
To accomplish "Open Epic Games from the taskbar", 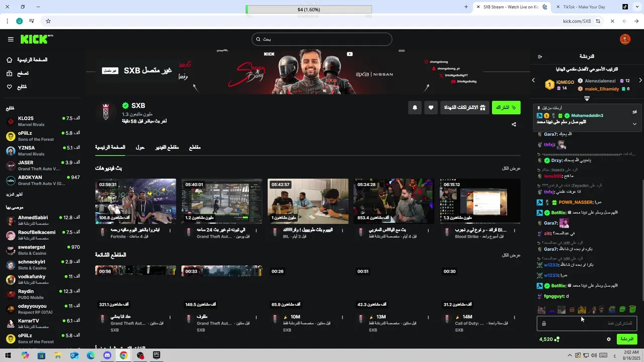I will pos(156,355).
